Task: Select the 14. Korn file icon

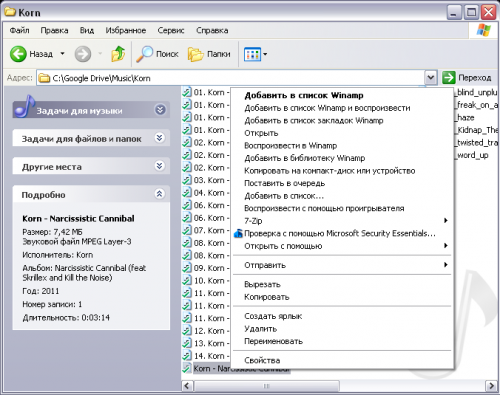Action: pyautogui.click(x=187, y=356)
